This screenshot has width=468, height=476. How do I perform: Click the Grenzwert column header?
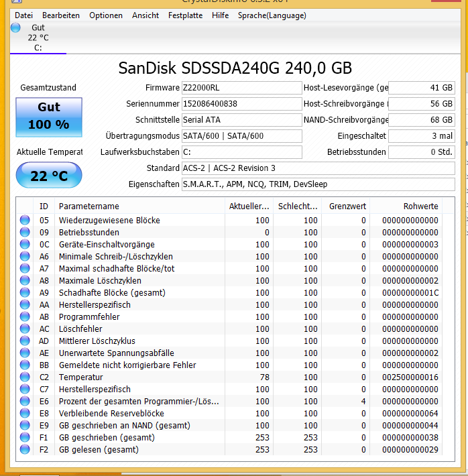[x=346, y=206]
